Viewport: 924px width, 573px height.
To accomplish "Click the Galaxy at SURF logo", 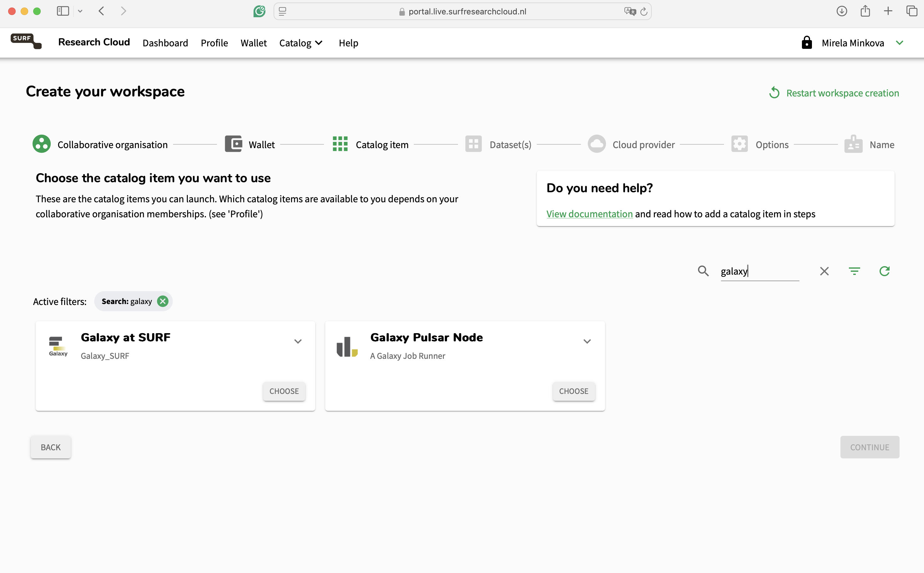I will click(58, 346).
